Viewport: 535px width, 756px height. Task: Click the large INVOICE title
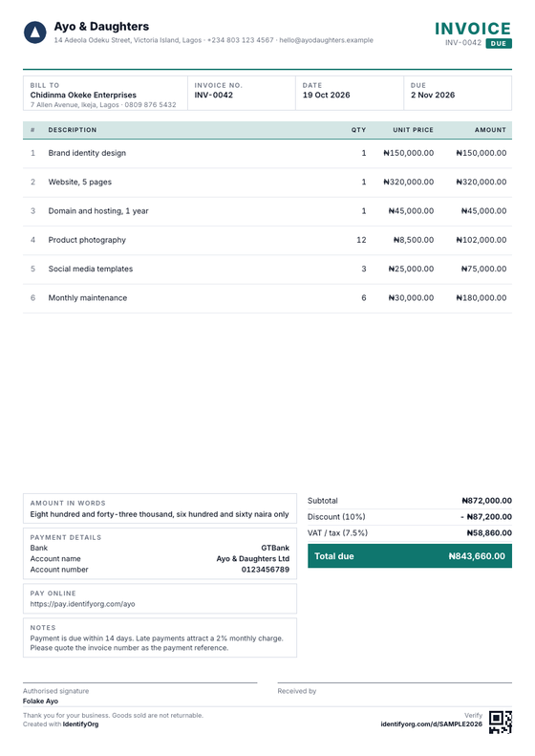(x=473, y=29)
